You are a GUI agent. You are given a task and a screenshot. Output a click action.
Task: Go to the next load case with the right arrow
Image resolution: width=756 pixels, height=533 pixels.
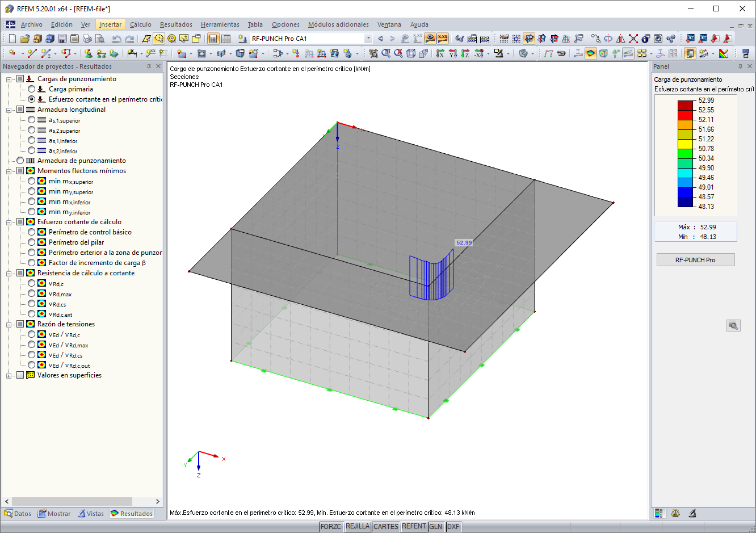pyautogui.click(x=392, y=39)
